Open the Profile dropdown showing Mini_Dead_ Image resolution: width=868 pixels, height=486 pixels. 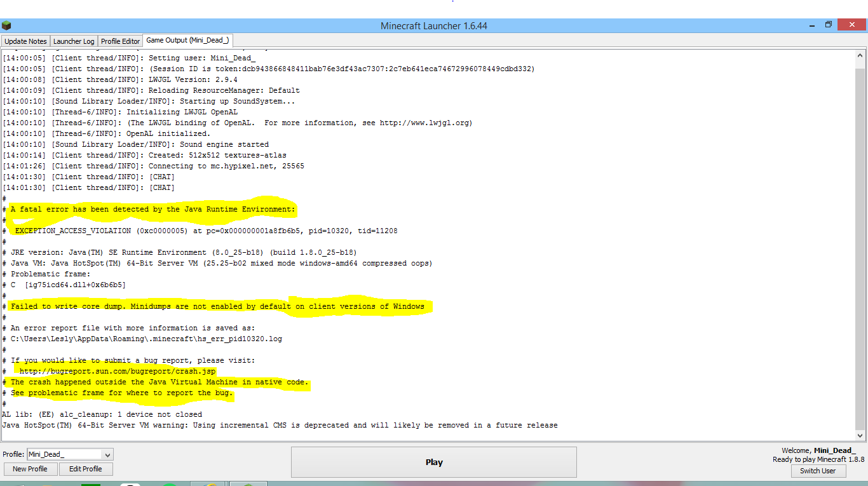pos(70,454)
